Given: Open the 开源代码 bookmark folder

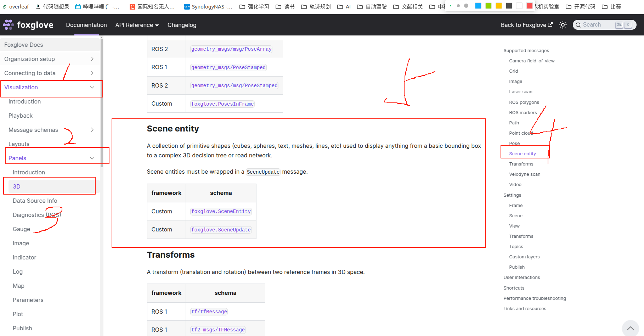Looking at the screenshot, I should click(x=581, y=7).
